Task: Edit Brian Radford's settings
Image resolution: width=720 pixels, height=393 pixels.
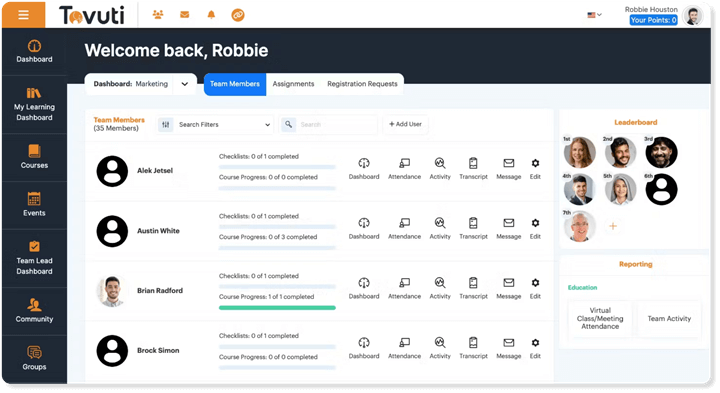Action: pos(535,288)
